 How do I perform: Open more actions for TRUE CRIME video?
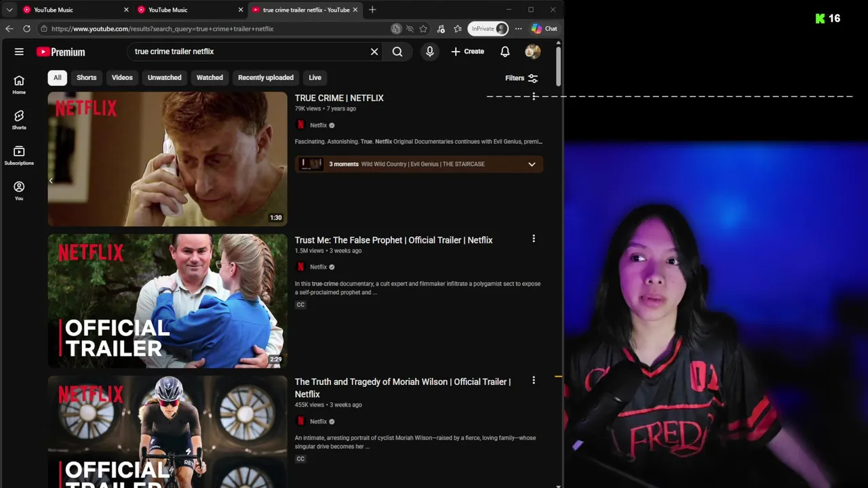(534, 97)
